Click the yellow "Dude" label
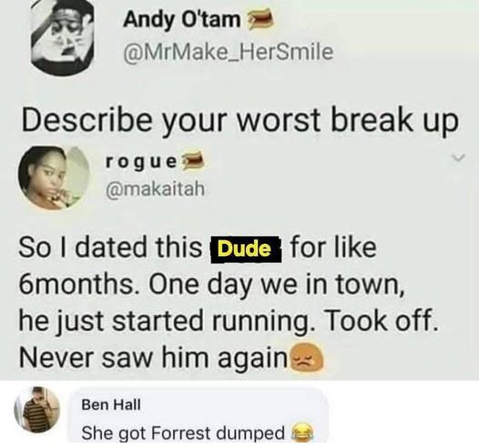479x448 pixels. [245, 249]
